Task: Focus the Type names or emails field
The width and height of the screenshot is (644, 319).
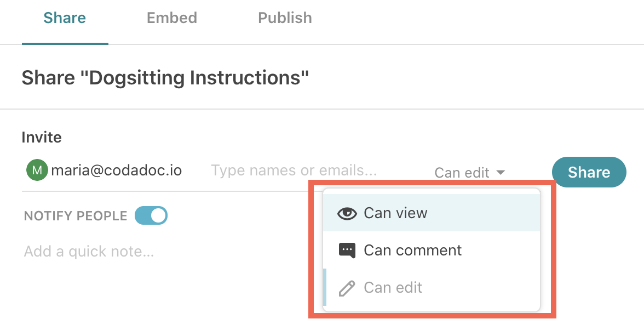Action: tap(294, 170)
